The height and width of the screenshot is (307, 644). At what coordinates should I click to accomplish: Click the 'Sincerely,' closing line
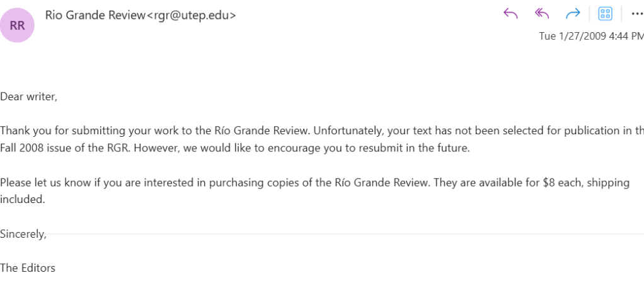23,234
